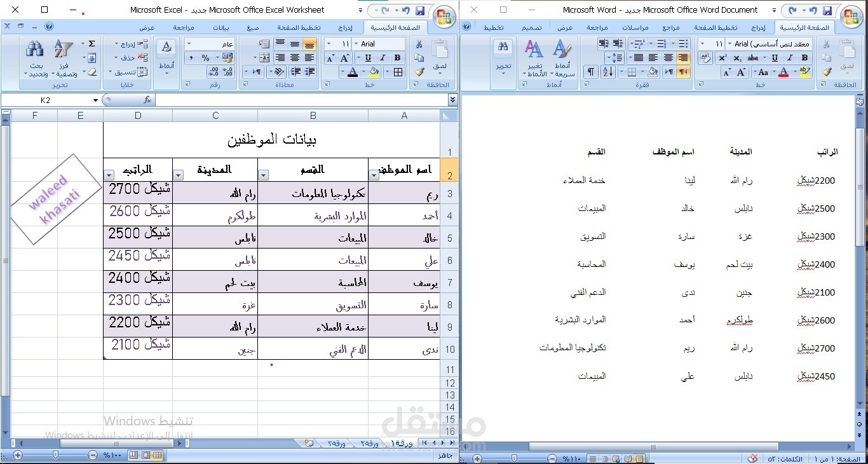Open filter dropdown for department column header
This screenshot has width=868, height=464.
(264, 174)
